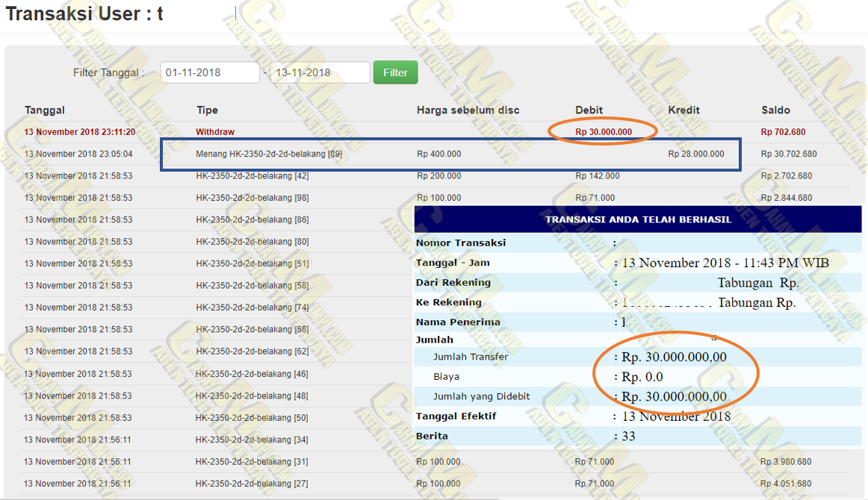Click the Rp 28.000.000 kredit value

[695, 154]
